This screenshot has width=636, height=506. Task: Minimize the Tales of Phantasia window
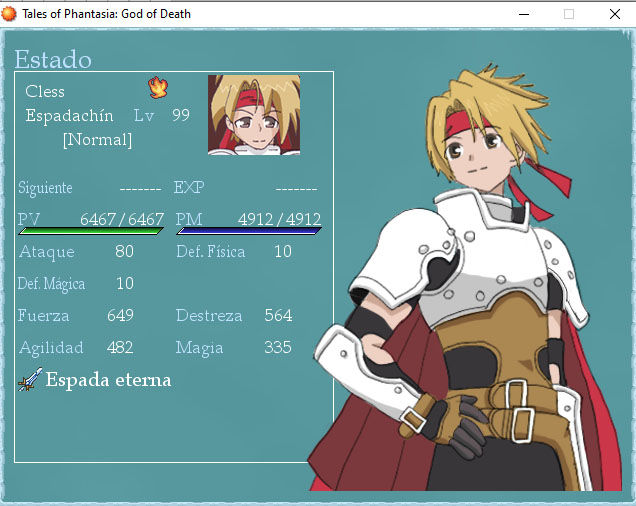[x=524, y=14]
